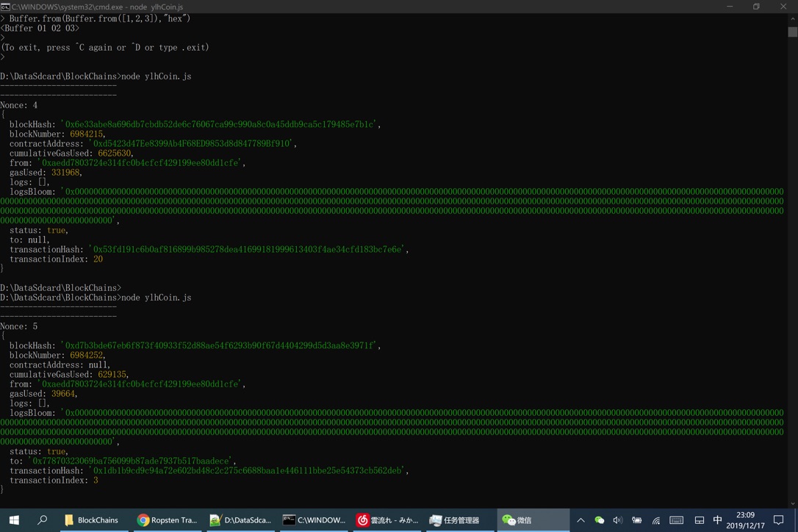Select the C:\WINDOW... cmd taskbar item
The image size is (798, 532).
tap(314, 520)
